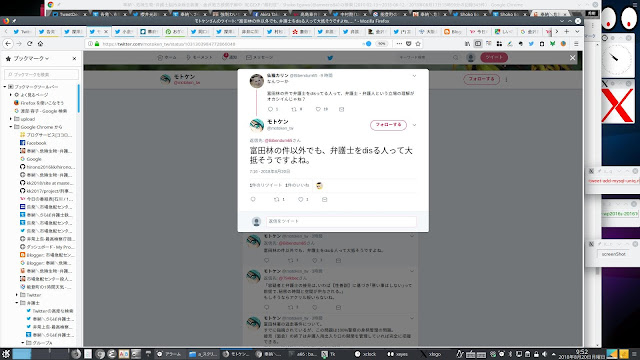This screenshot has width=640, height=360.
Task: Go back with the Firefox back arrow
Action: (8, 44)
